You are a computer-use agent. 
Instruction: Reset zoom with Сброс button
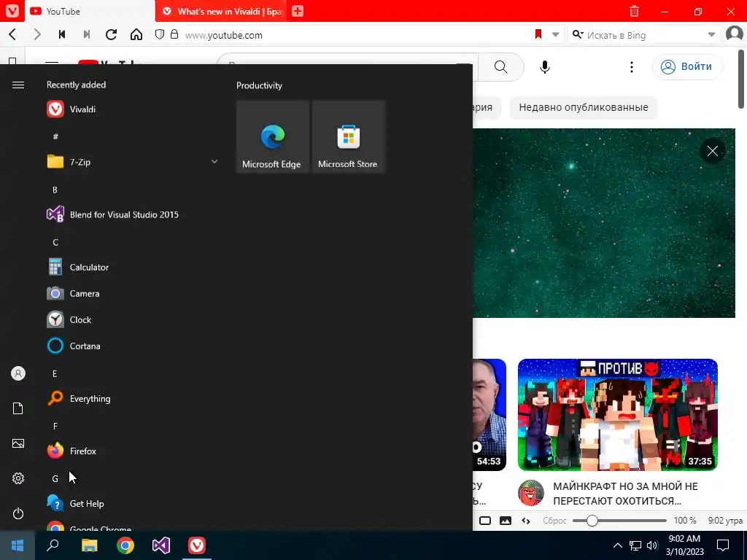[x=554, y=521]
